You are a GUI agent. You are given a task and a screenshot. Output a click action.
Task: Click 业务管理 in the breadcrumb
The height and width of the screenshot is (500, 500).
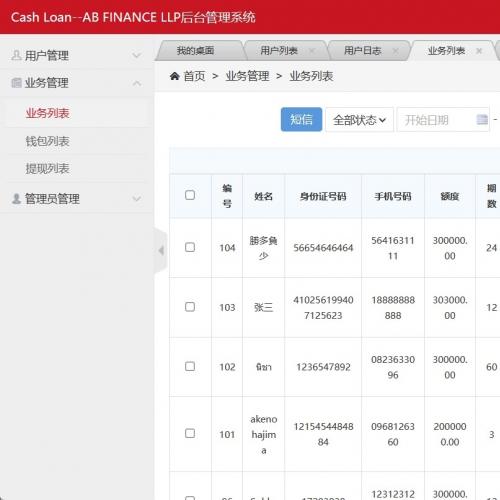[247, 76]
